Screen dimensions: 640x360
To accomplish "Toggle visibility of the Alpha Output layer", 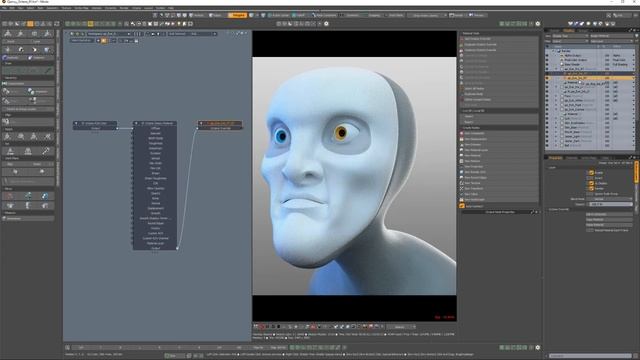I will [547, 56].
